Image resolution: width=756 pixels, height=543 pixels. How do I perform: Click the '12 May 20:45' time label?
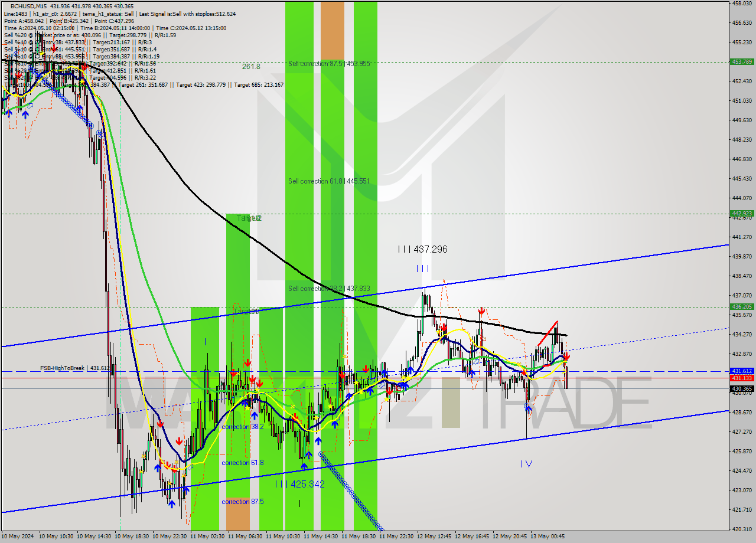(x=510, y=537)
